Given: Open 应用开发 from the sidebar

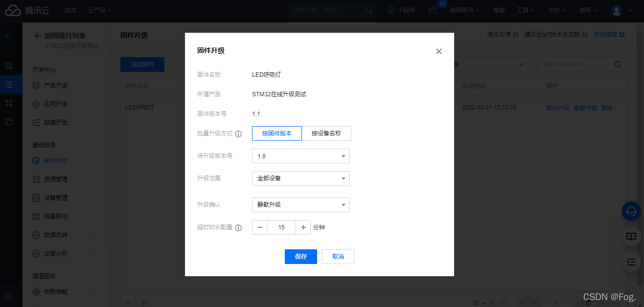Looking at the screenshot, I should (x=55, y=103).
